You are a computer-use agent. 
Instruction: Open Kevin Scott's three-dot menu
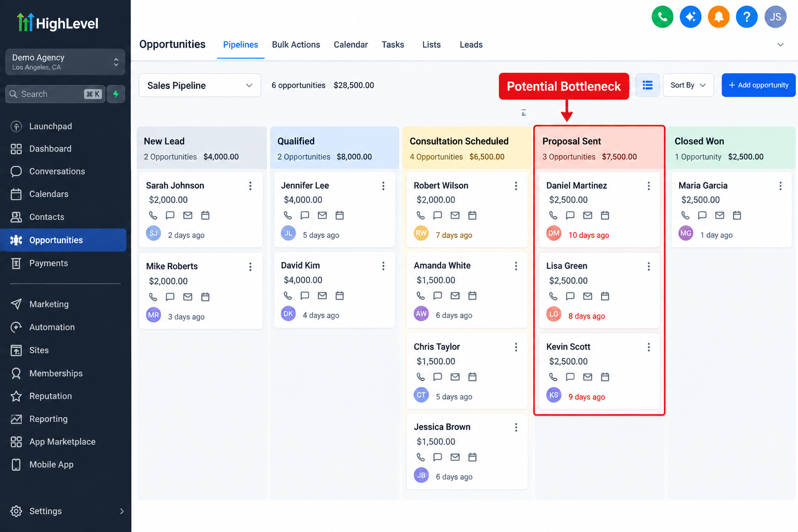coord(648,347)
